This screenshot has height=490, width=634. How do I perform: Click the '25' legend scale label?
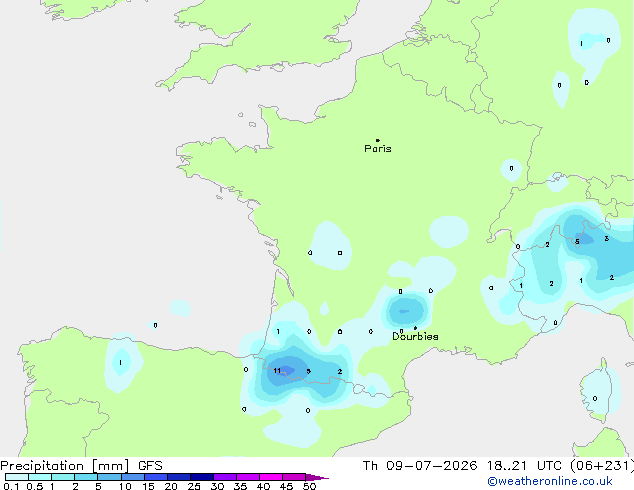pos(194,486)
